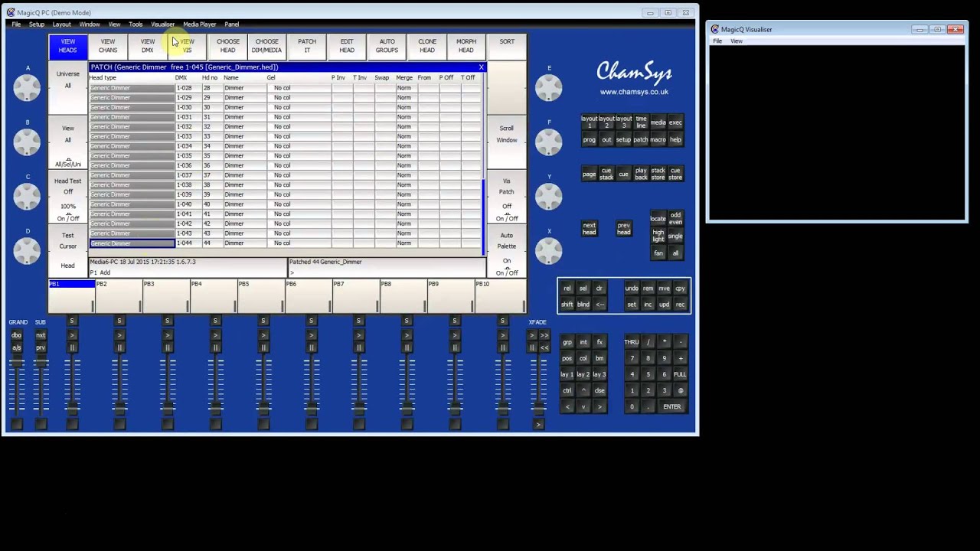Viewport: 980px width, 551px height.
Task: Activate the fan key
Action: point(658,253)
